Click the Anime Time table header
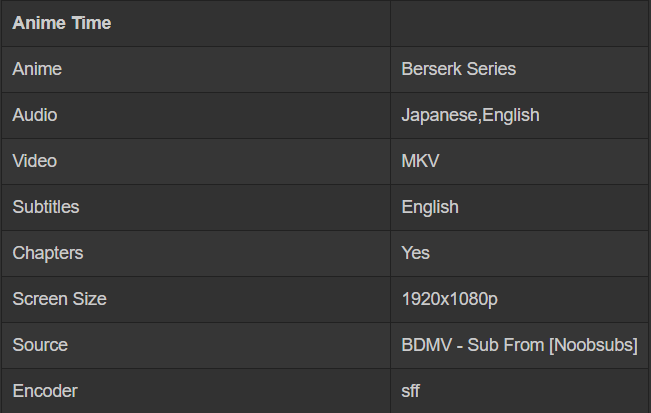 61,23
